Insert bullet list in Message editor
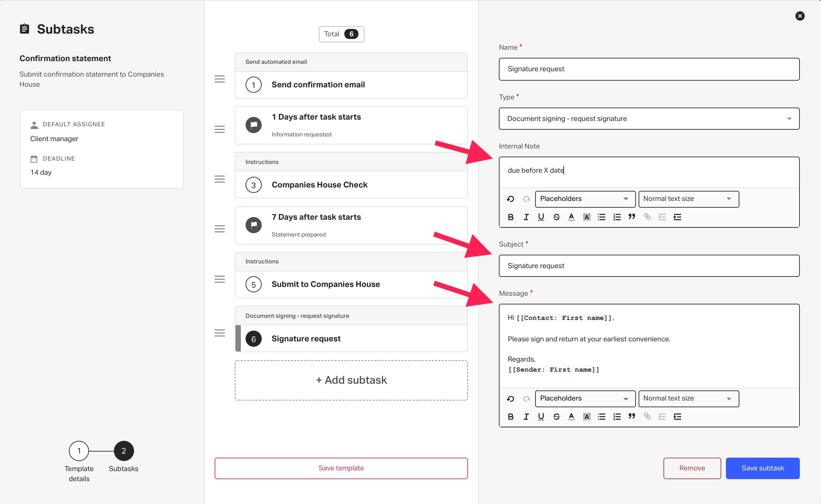Image resolution: width=821 pixels, height=504 pixels. click(601, 417)
